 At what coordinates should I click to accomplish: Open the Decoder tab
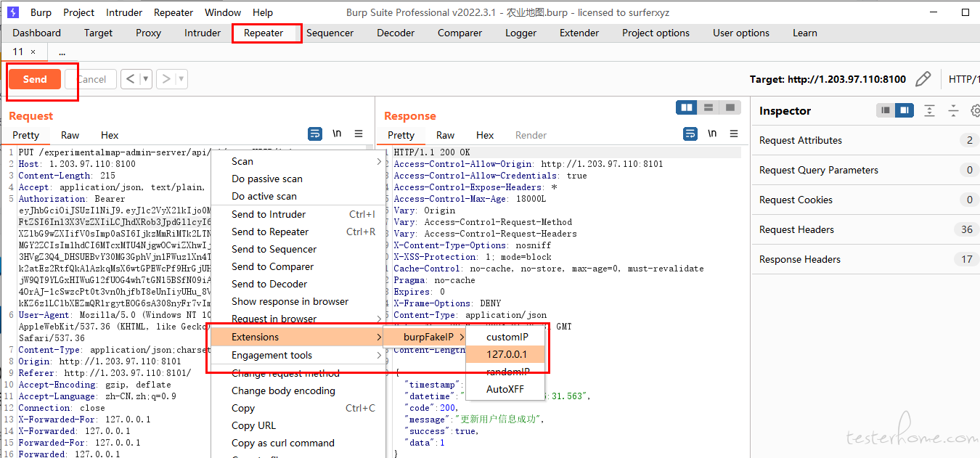[x=396, y=33]
